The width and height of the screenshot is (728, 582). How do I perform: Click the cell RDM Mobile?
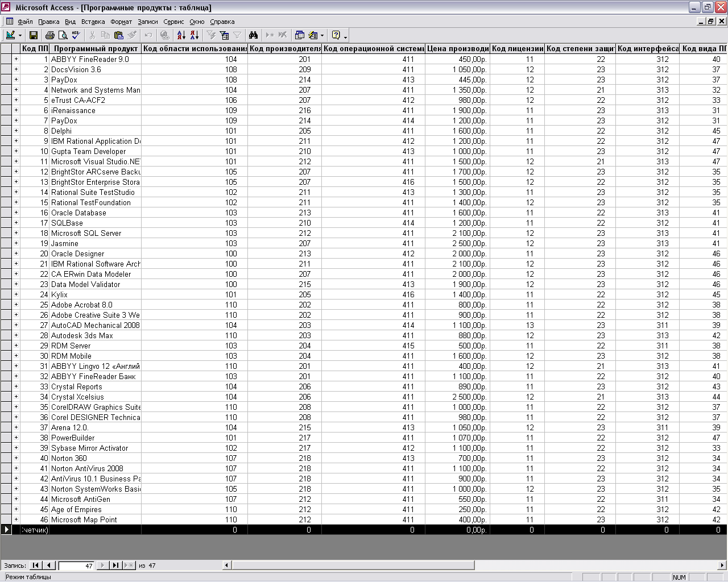[x=95, y=356]
